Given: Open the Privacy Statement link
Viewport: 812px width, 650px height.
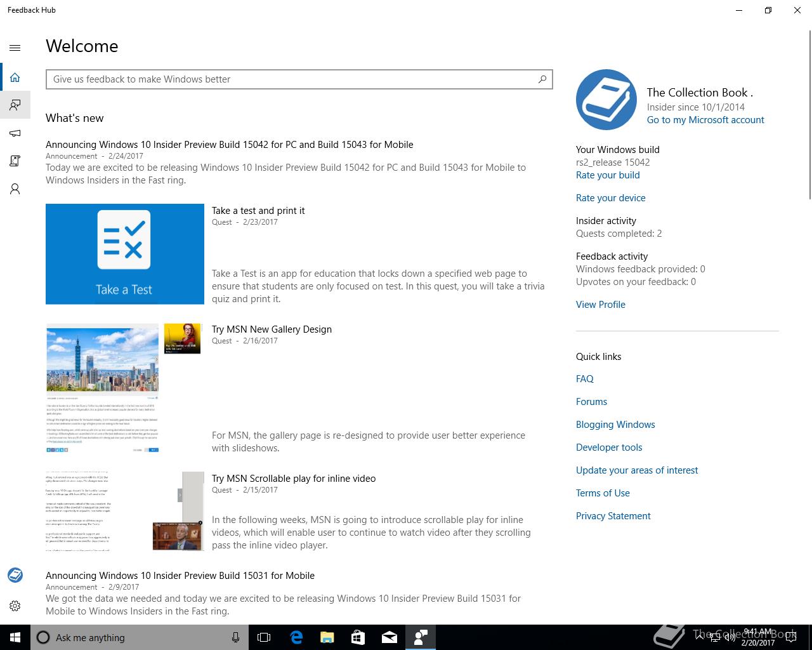Looking at the screenshot, I should point(613,516).
